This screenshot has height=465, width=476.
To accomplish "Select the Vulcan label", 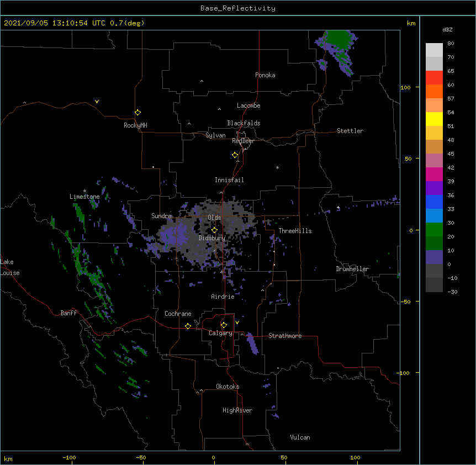I will click(x=300, y=437).
